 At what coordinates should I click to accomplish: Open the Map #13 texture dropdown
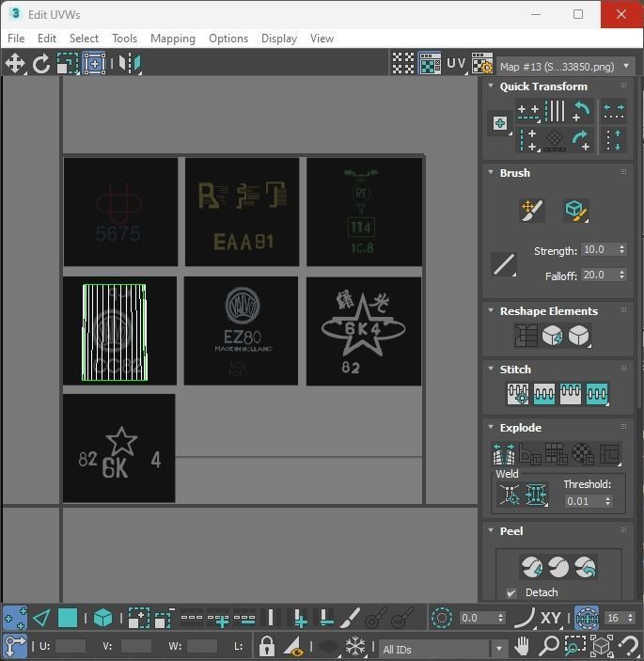(565, 66)
